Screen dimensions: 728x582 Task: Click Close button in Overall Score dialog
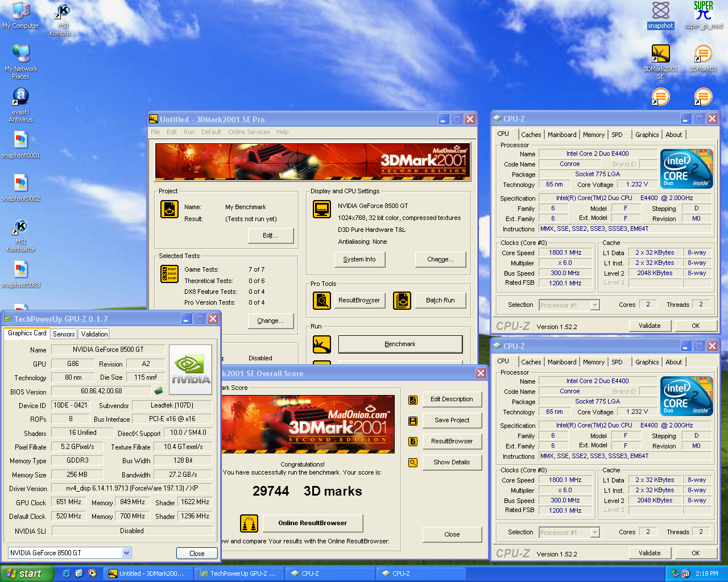click(x=452, y=534)
